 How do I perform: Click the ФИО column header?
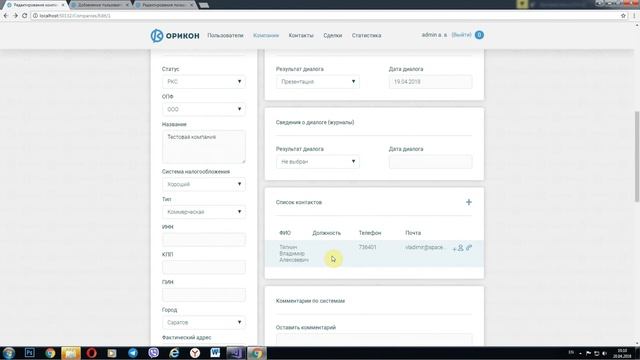[285, 233]
